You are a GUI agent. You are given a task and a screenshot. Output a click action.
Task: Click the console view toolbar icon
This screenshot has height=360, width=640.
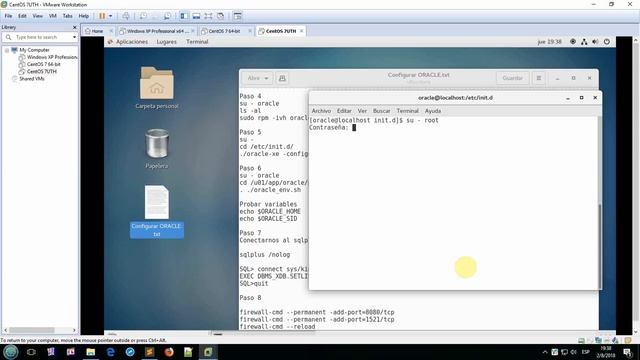(238, 16)
